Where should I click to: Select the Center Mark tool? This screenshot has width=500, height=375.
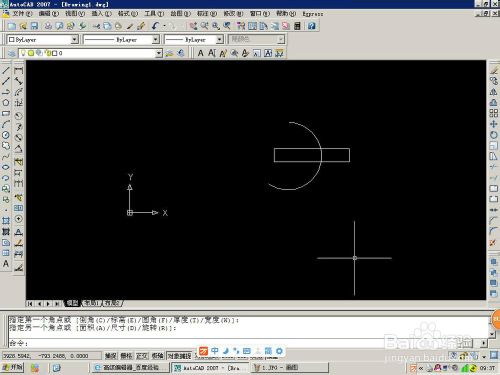click(x=18, y=219)
